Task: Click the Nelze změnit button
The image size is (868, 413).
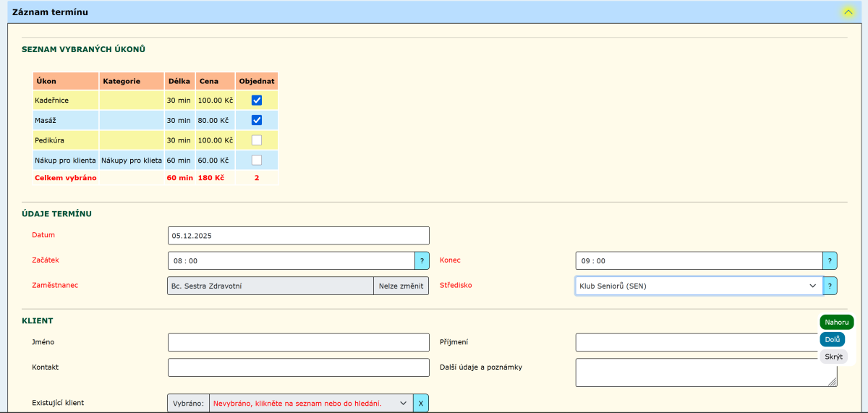Action: [401, 286]
